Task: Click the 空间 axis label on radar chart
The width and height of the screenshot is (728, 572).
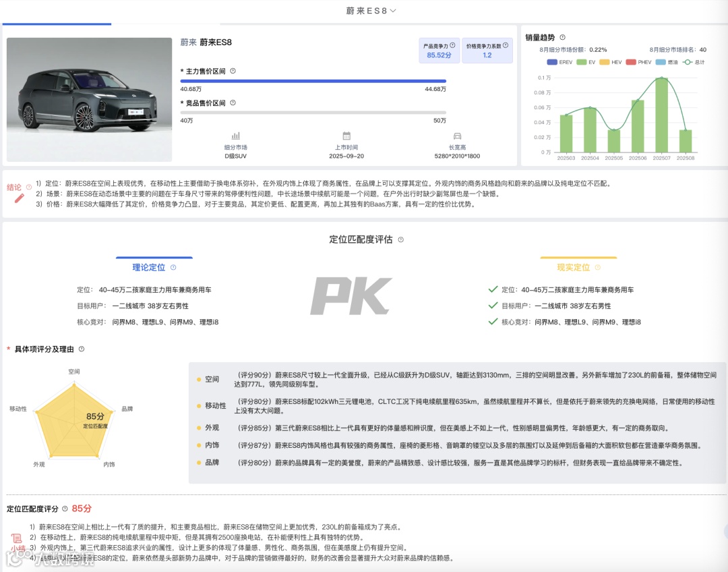Action: (x=74, y=372)
